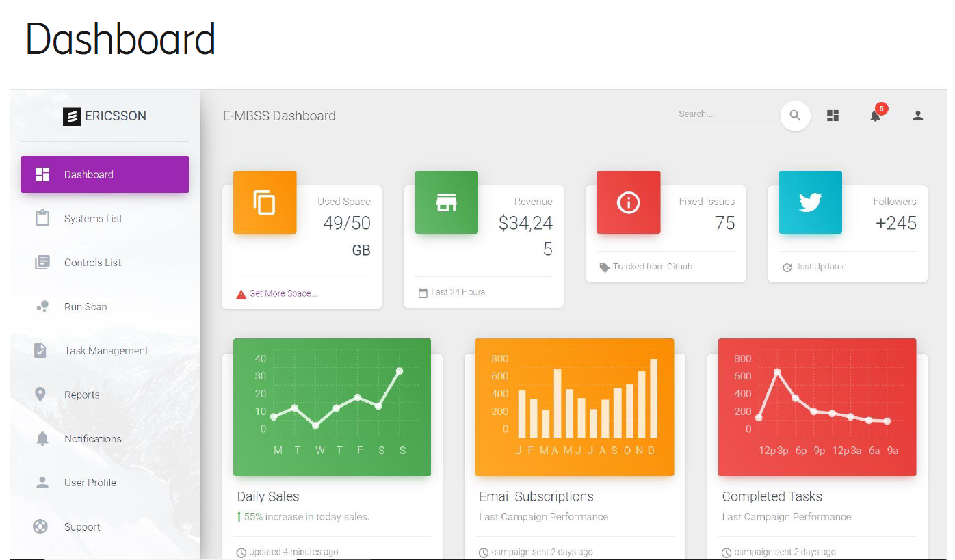The image size is (955, 560).
Task: Click the search magnifier button
Action: 795,116
